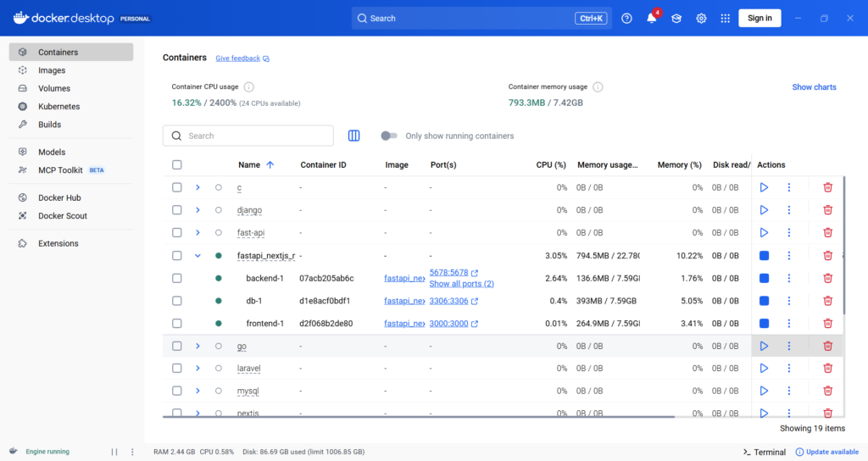
Task: Start the laravel container group
Action: pos(764,369)
